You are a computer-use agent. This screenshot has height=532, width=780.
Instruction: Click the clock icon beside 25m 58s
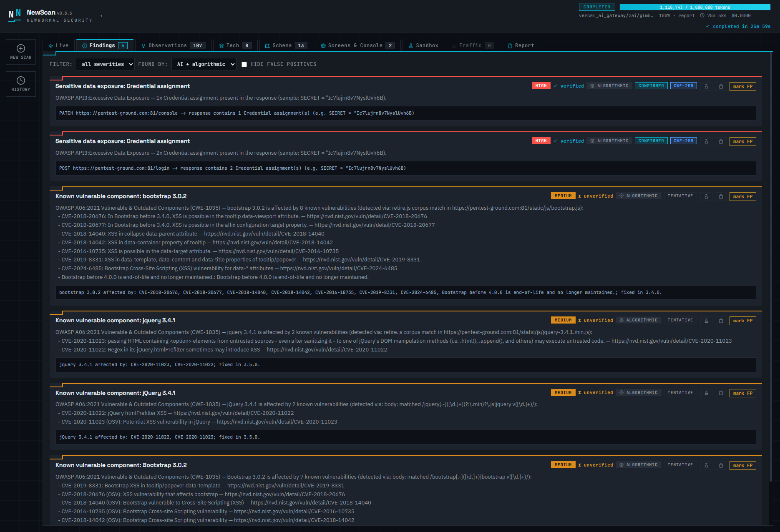click(x=702, y=15)
